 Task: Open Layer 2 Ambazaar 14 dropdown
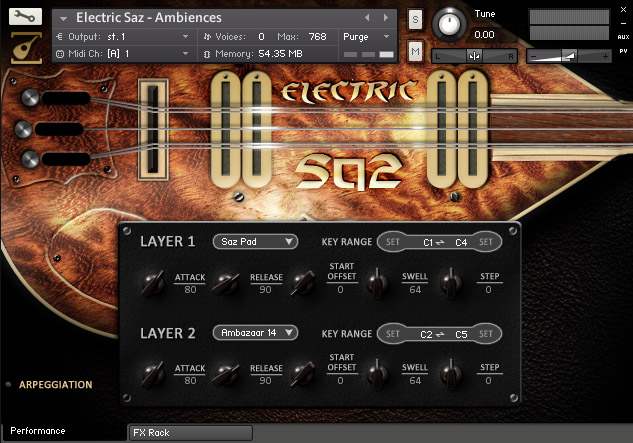point(255,333)
